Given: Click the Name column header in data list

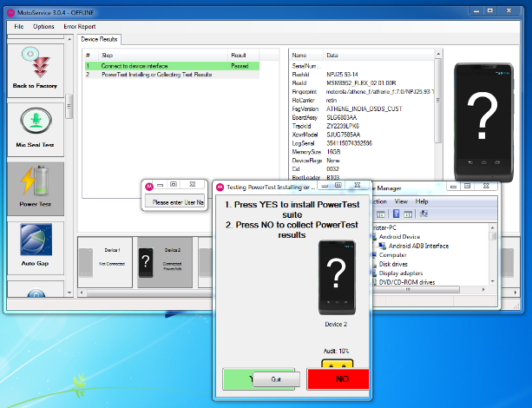Looking at the screenshot, I should pos(306,55).
